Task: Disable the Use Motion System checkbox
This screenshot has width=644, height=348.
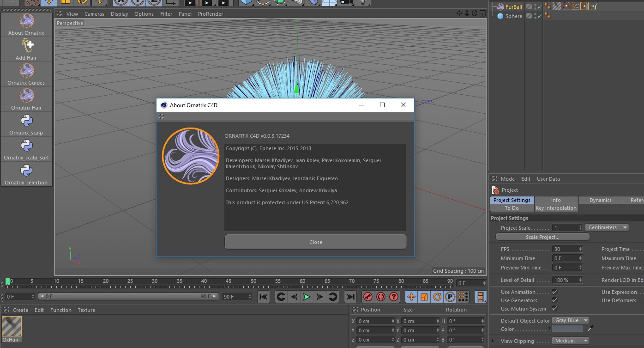Action: click(x=554, y=309)
